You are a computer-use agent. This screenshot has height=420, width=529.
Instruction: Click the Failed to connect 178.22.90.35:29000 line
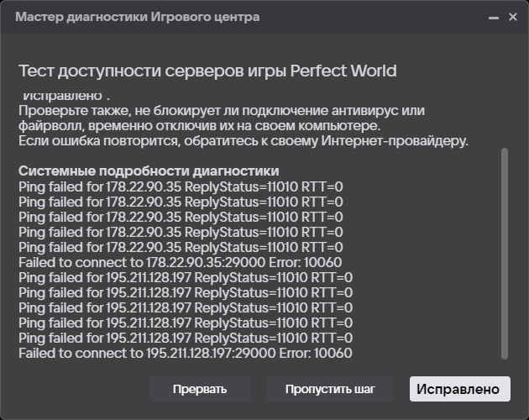(x=180, y=262)
